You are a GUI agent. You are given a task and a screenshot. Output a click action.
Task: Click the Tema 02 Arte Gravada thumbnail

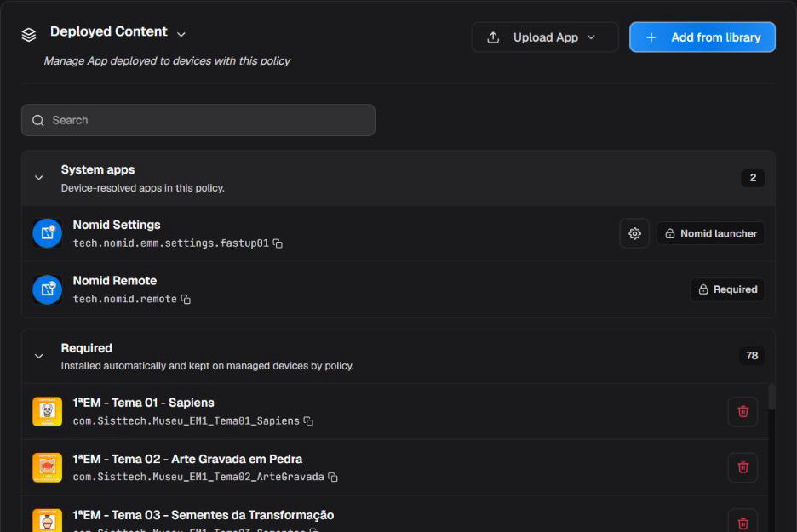48,467
